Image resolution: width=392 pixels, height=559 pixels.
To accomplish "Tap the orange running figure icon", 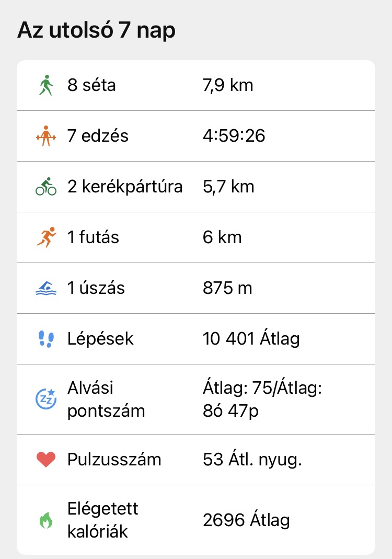I will coord(46,237).
